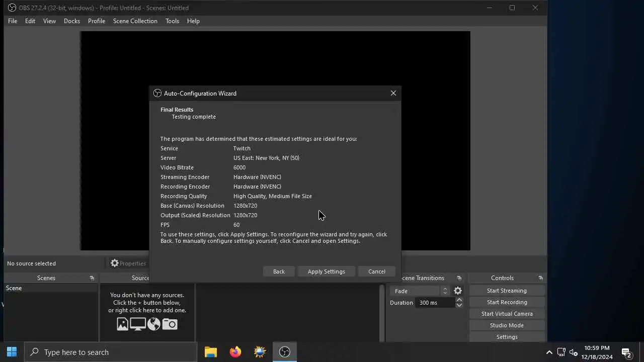Click Start Recording
This screenshot has height=362, width=644.
click(507, 302)
